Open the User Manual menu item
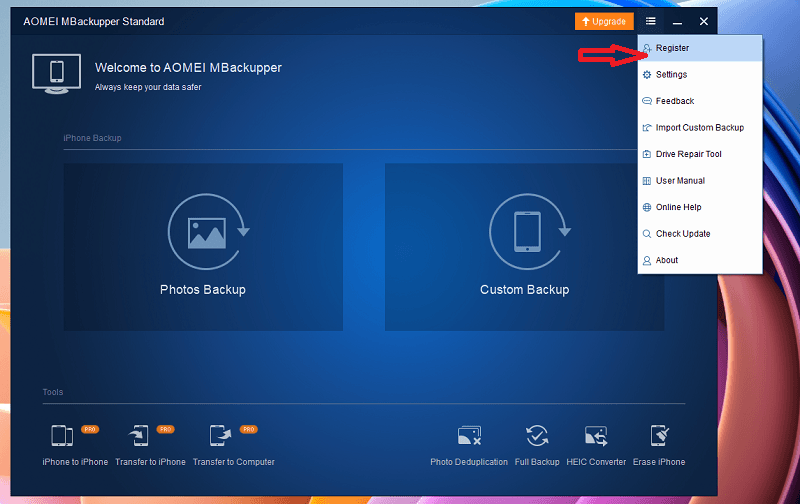The image size is (800, 504). [680, 181]
